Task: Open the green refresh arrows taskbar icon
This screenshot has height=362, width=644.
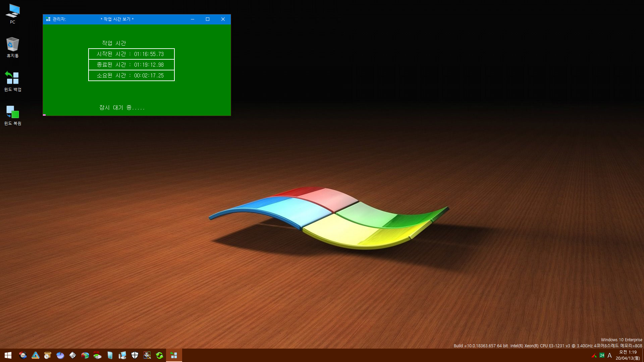Action: click(x=159, y=355)
